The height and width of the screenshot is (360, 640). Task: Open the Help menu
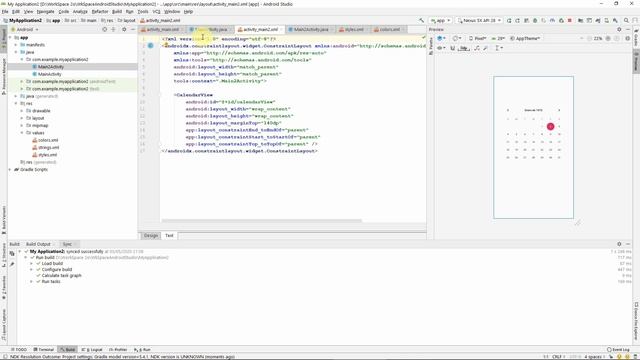188,12
